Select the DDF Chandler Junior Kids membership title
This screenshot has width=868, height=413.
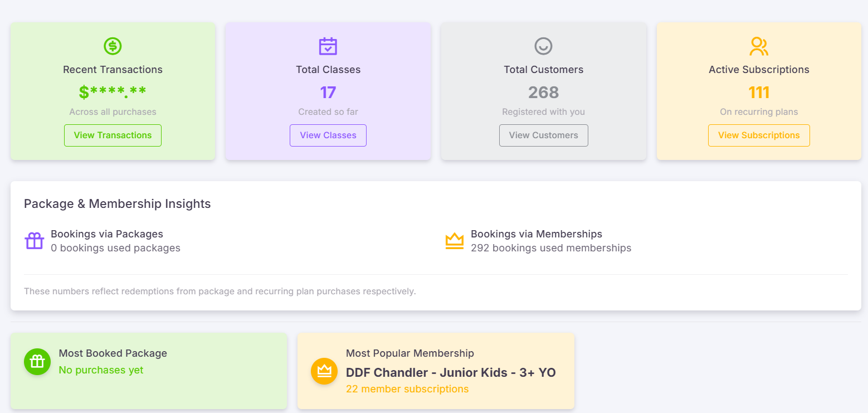(x=451, y=372)
